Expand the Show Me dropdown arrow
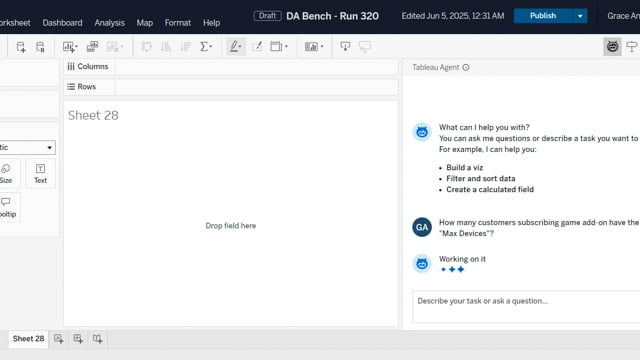Image resolution: width=640 pixels, height=360 pixels. click(322, 47)
